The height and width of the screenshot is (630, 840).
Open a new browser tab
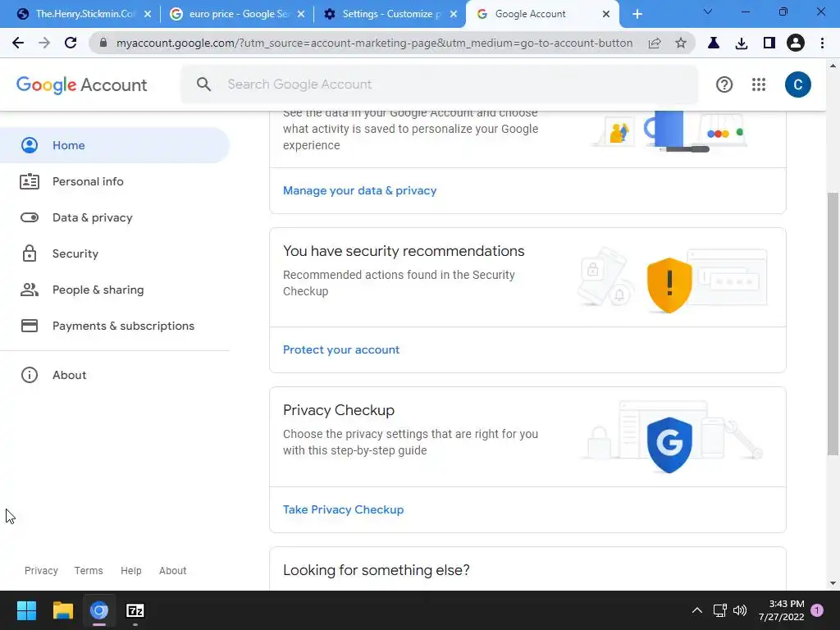click(x=637, y=14)
